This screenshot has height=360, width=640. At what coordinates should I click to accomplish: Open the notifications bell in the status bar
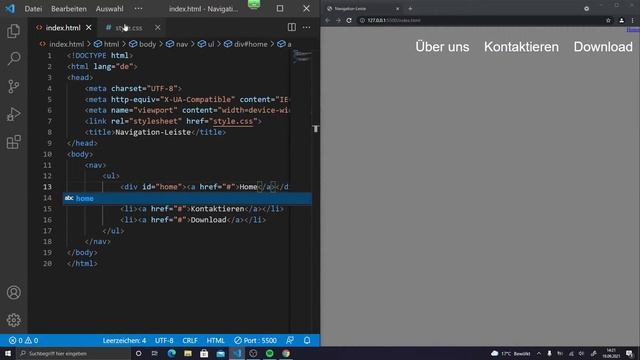(307, 340)
